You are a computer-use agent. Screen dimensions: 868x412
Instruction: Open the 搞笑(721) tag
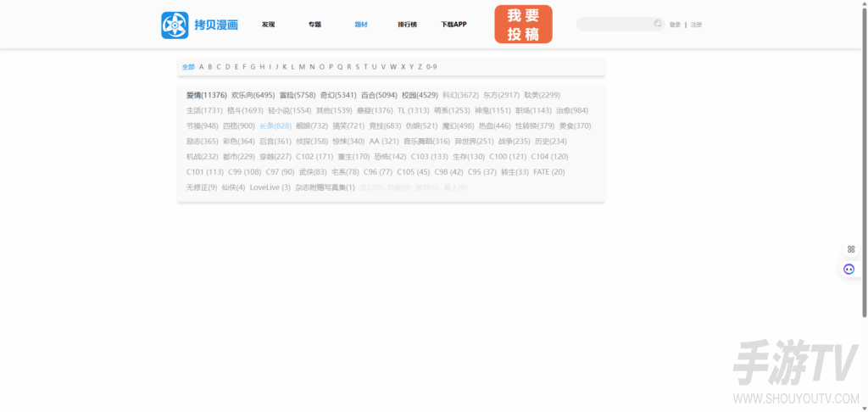click(x=348, y=126)
